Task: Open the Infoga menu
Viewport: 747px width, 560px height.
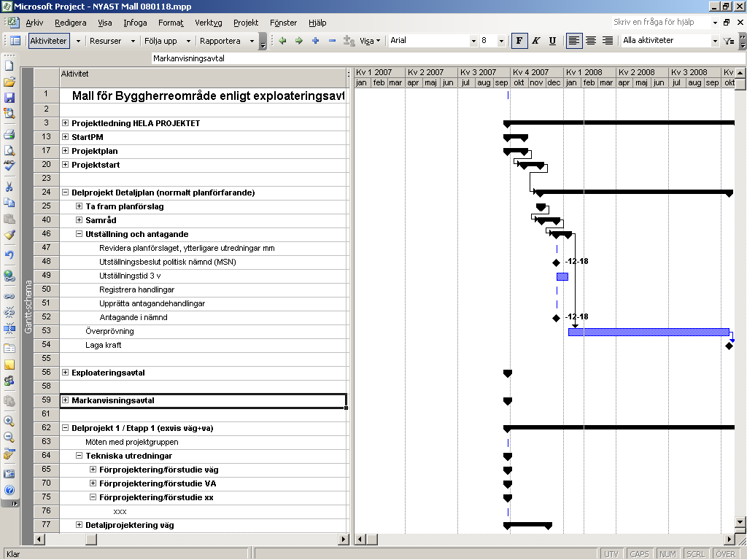Action: click(135, 23)
